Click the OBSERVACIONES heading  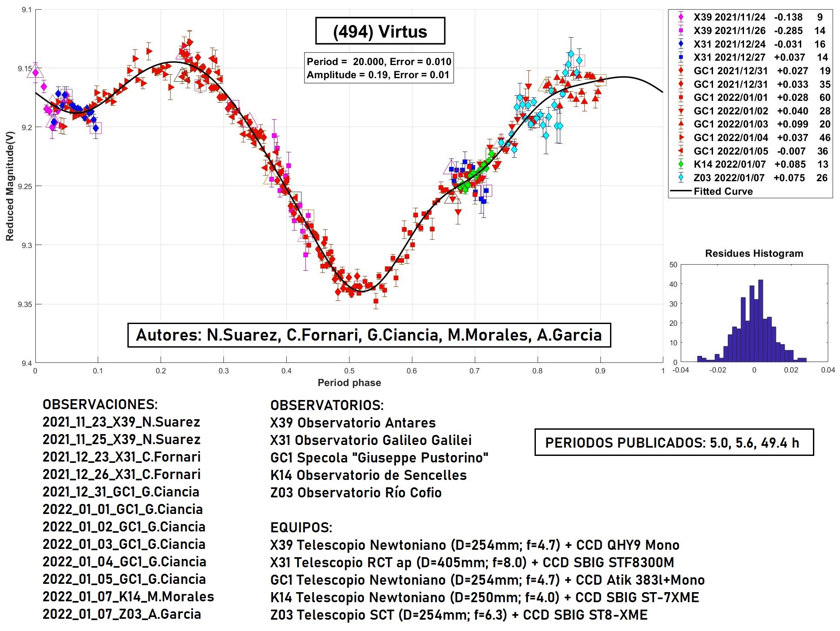[100, 404]
